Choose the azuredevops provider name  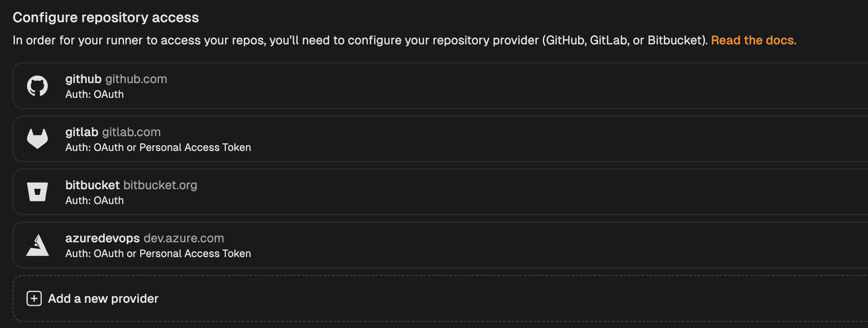pyautogui.click(x=102, y=238)
